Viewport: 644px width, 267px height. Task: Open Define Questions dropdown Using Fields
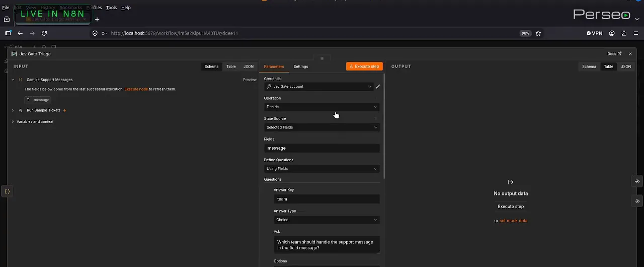(x=322, y=169)
